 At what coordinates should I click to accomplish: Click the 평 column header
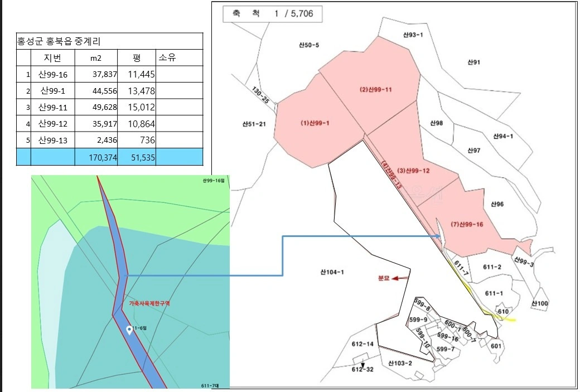pos(137,57)
